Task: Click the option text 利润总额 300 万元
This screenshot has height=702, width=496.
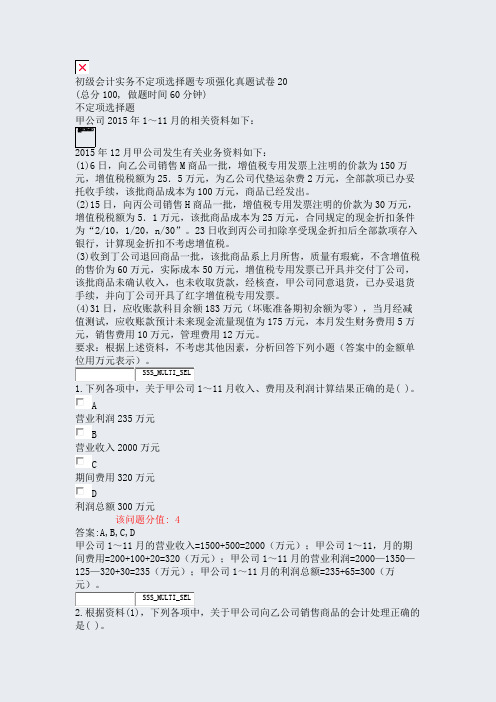Action: click(115, 507)
